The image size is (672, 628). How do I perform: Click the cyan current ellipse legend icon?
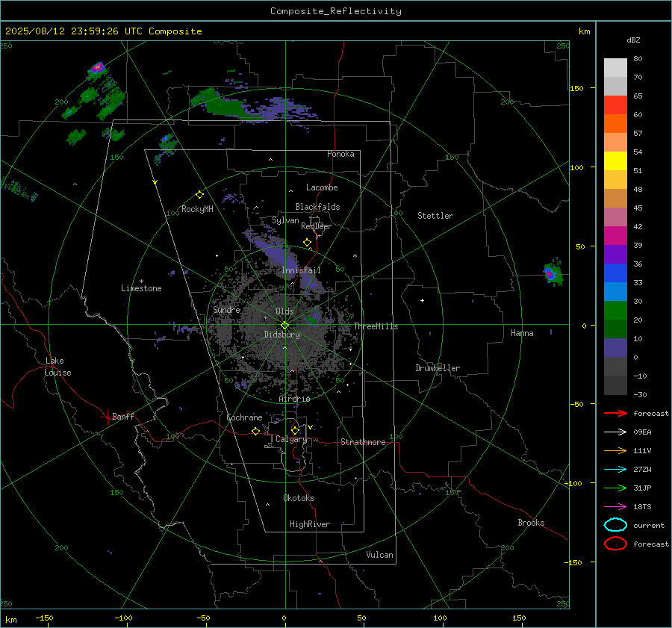[615, 525]
